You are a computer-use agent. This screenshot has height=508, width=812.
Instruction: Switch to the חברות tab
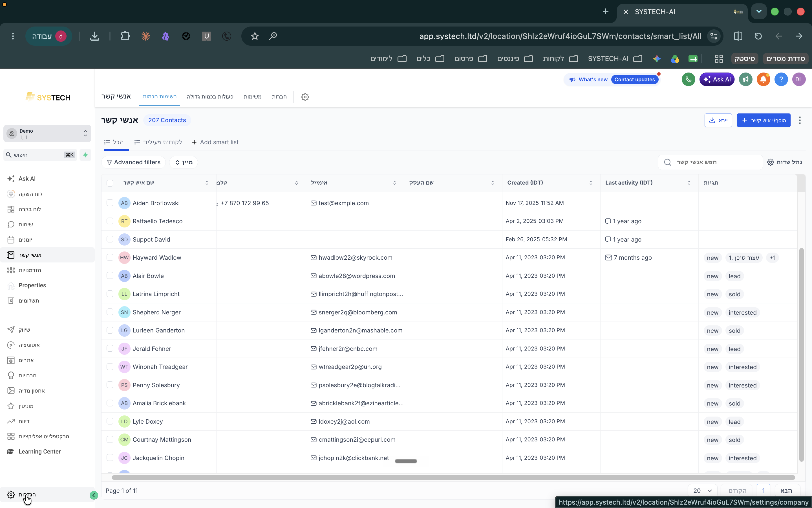pyautogui.click(x=279, y=97)
